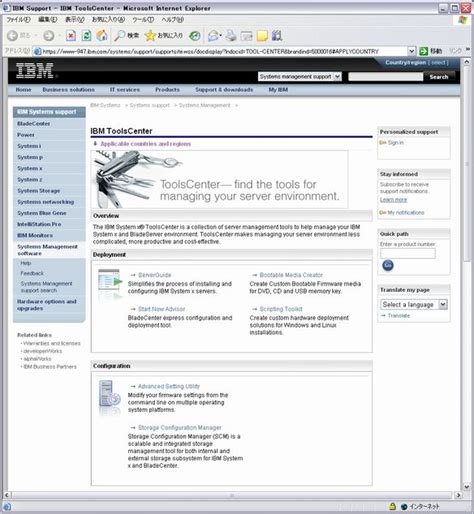Click the Learn more link under Stay informed
474x514 pixels.
click(x=393, y=200)
